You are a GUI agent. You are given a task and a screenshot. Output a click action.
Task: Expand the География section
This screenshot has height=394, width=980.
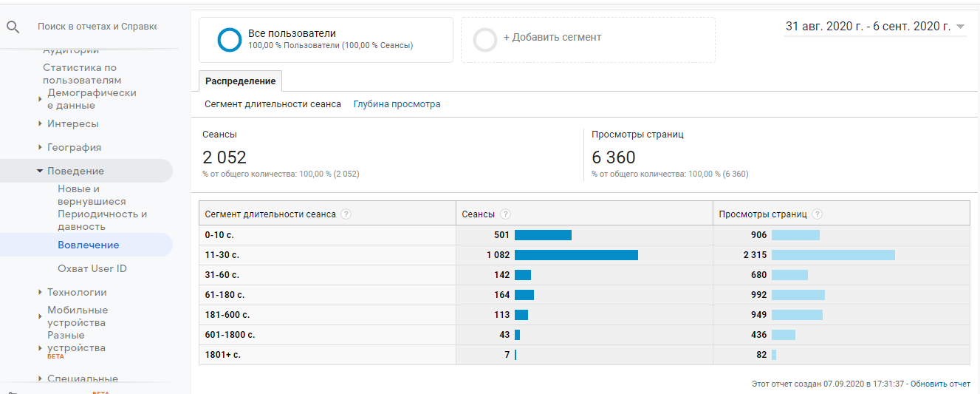tap(40, 147)
